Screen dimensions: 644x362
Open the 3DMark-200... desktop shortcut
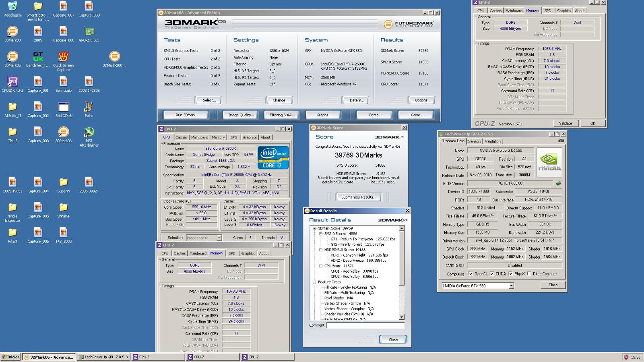(x=114, y=59)
